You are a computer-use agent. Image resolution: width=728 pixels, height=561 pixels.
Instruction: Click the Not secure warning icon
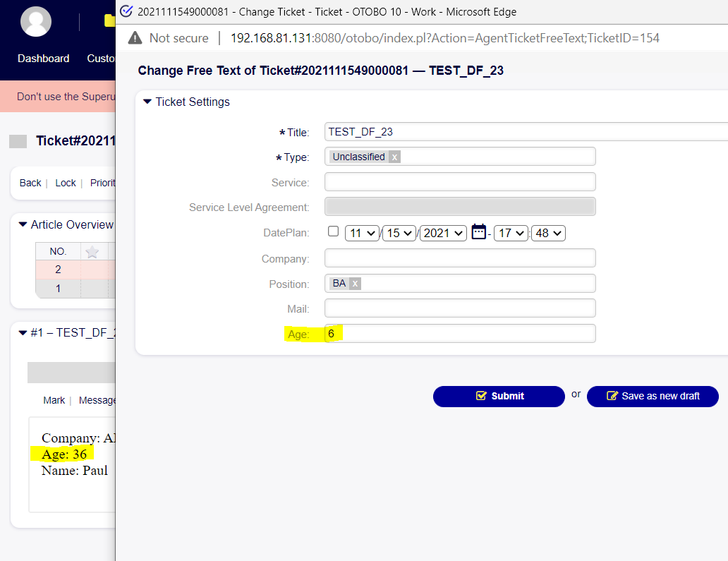134,37
